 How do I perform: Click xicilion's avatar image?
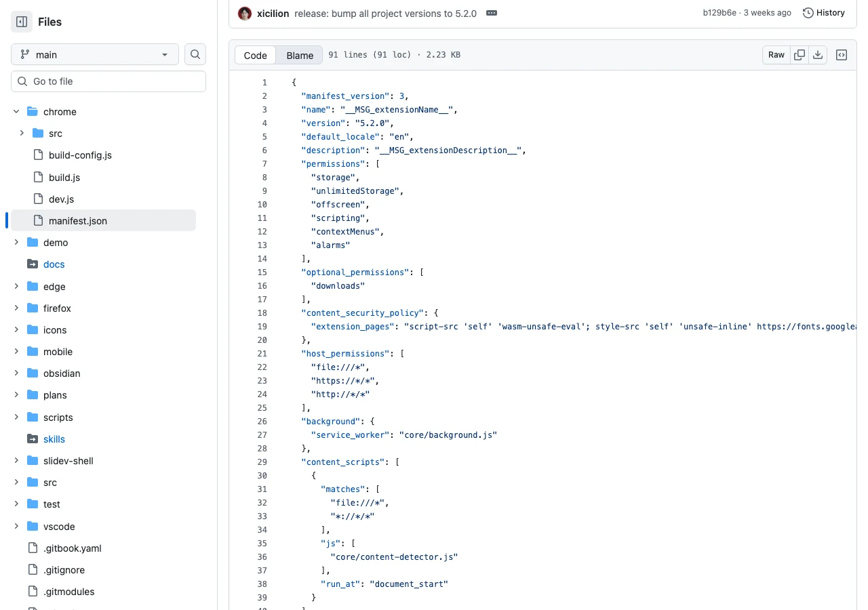(245, 13)
